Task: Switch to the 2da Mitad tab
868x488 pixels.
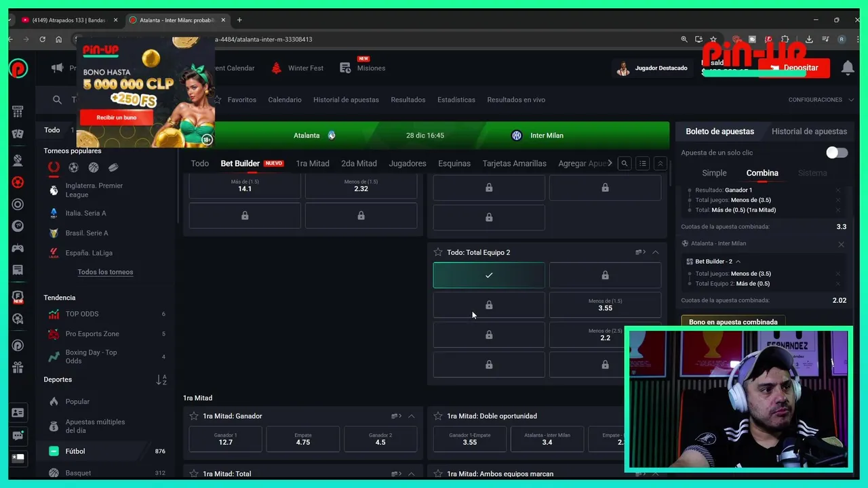Action: [x=359, y=163]
